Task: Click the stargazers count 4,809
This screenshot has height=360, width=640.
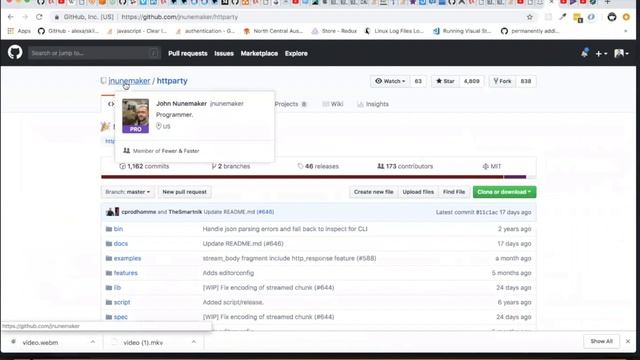Action: (x=471, y=81)
